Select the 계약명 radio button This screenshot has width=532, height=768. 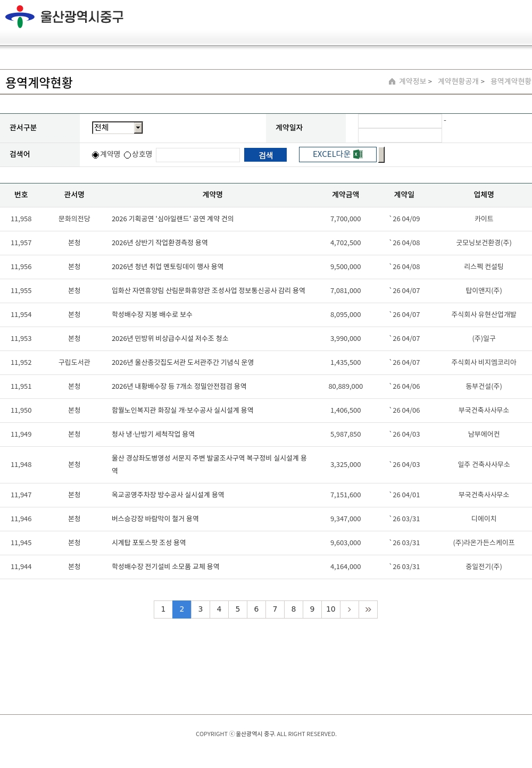pos(95,155)
